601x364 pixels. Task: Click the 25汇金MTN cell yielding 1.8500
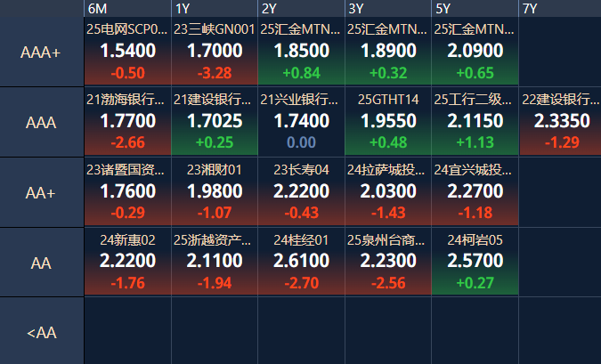[x=301, y=53]
